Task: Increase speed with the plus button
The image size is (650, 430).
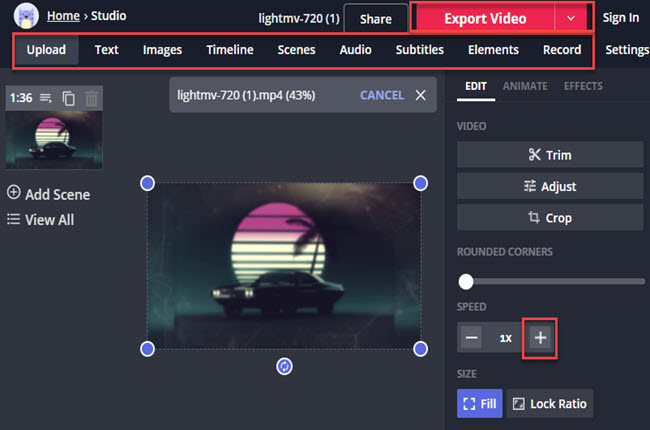Action: click(540, 338)
